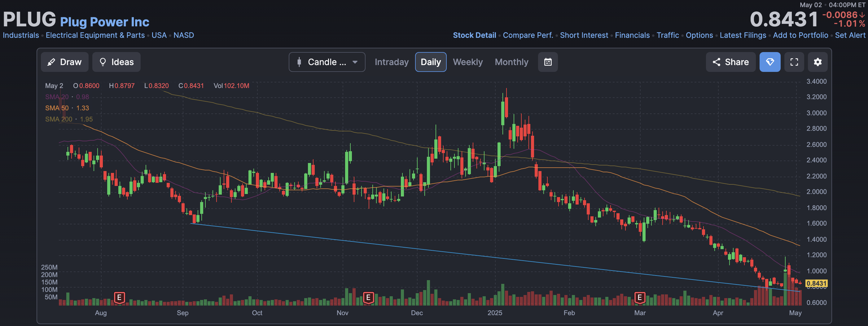Click the November earnings E marker
The width and height of the screenshot is (868, 326).
[368, 298]
